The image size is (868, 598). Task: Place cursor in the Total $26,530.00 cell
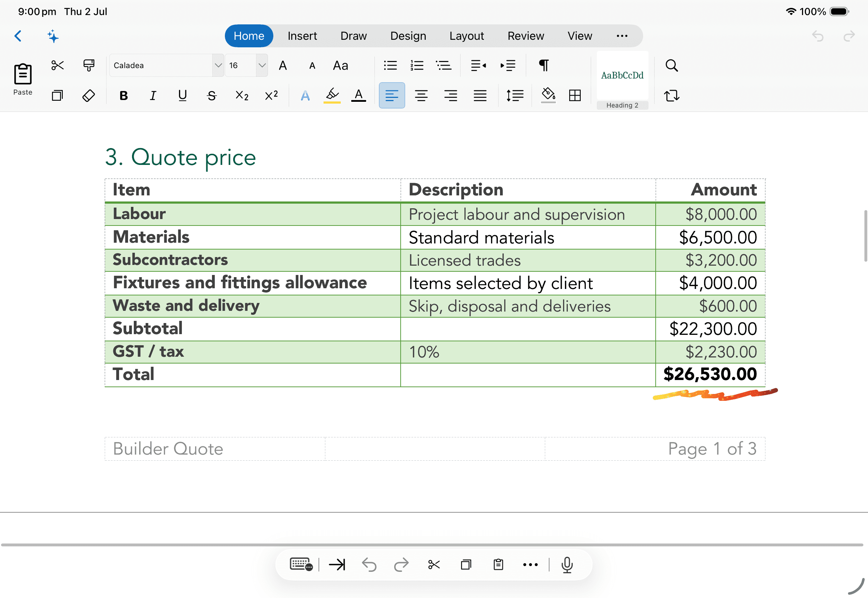(x=710, y=375)
